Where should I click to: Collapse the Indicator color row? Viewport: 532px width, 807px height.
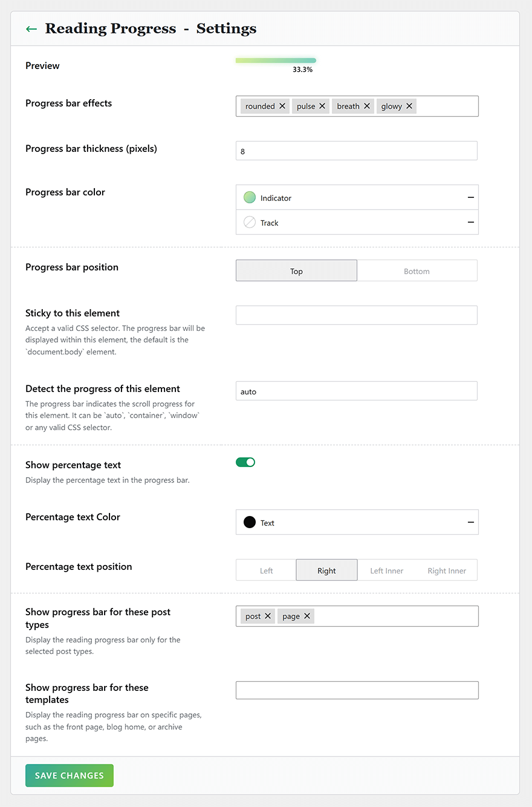471,198
